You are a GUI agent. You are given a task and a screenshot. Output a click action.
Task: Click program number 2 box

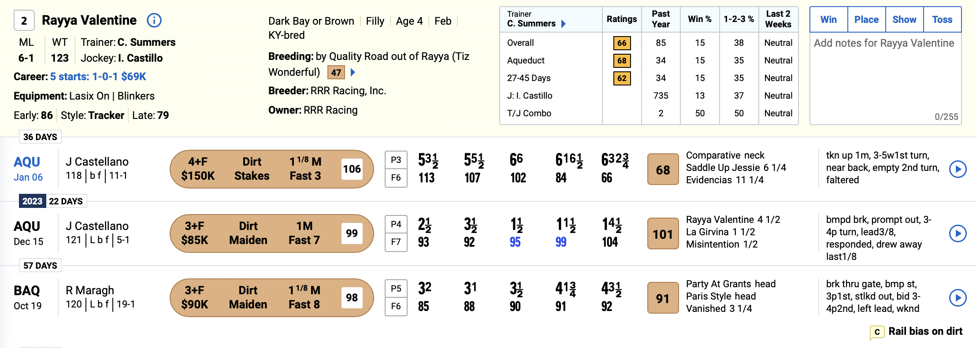[24, 20]
